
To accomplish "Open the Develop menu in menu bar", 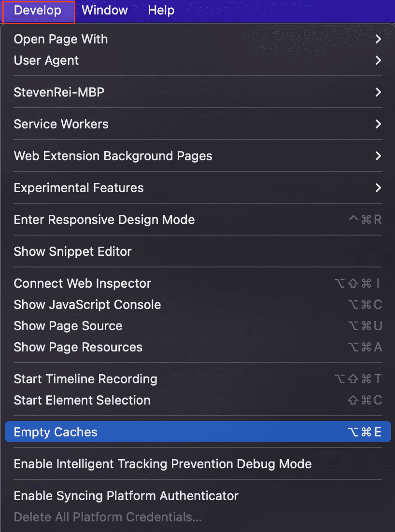I will coord(38,11).
